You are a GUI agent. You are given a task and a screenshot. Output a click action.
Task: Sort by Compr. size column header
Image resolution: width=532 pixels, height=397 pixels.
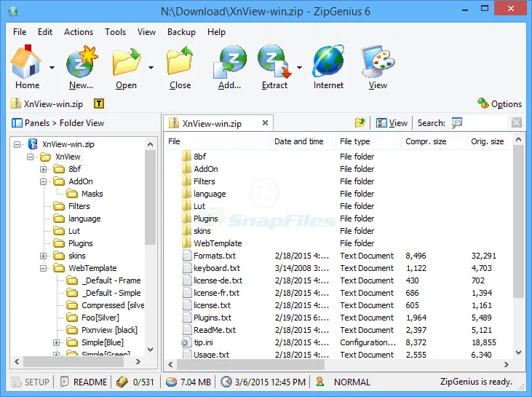click(434, 141)
